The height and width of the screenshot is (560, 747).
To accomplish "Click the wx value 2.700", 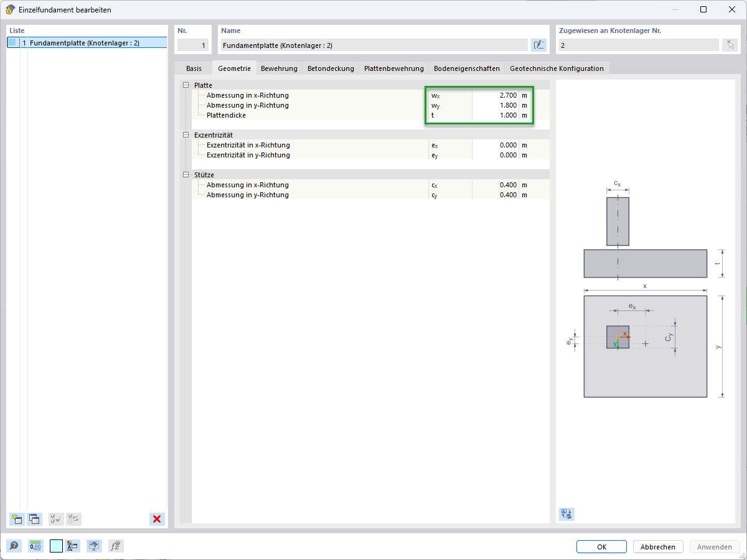I will coord(496,95).
